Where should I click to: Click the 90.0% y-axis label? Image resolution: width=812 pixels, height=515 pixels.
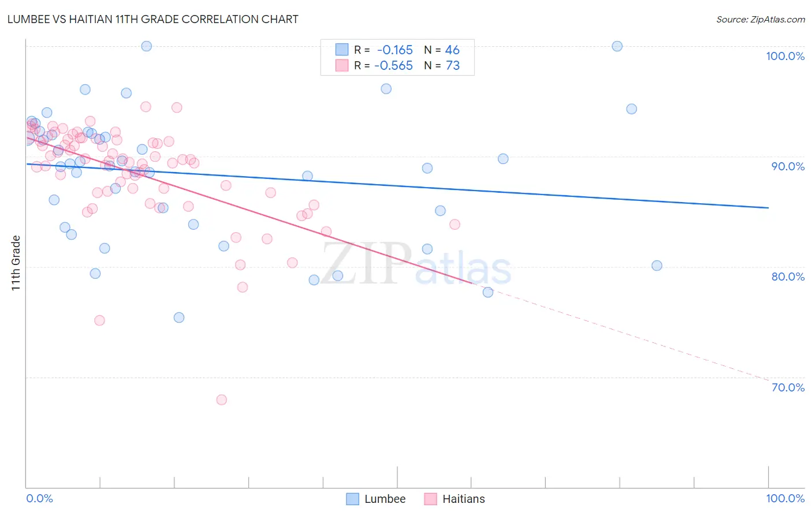(x=788, y=166)
